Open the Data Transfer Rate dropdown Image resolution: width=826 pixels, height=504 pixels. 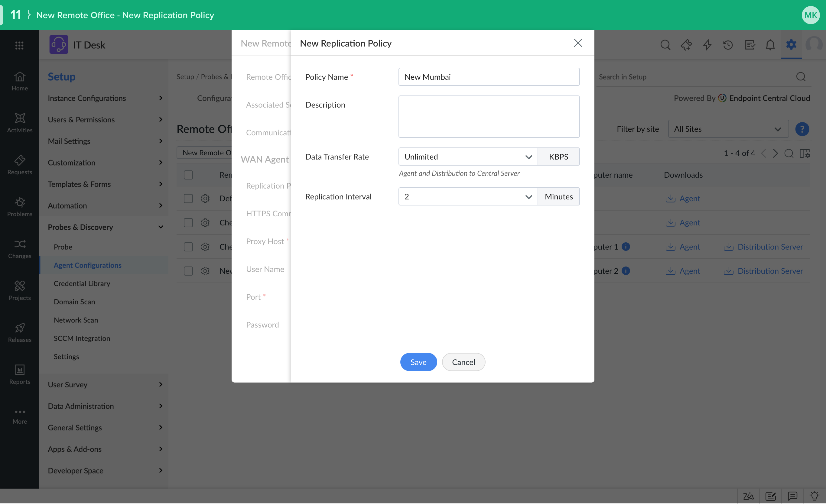point(468,157)
